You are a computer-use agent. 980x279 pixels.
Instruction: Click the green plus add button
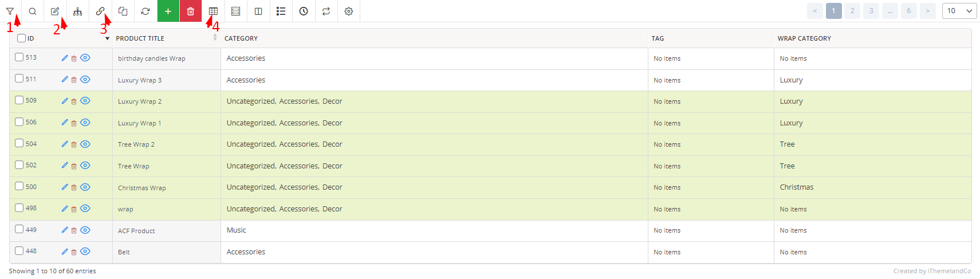click(168, 11)
